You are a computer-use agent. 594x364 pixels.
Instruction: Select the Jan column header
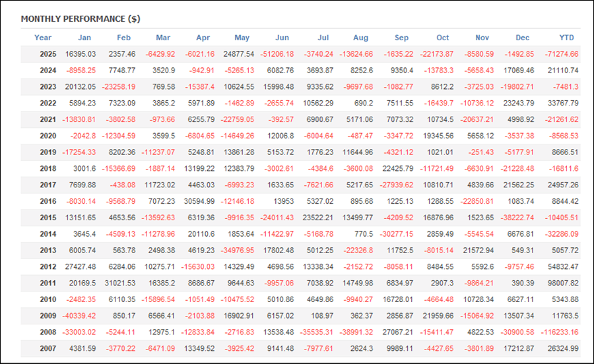point(84,38)
